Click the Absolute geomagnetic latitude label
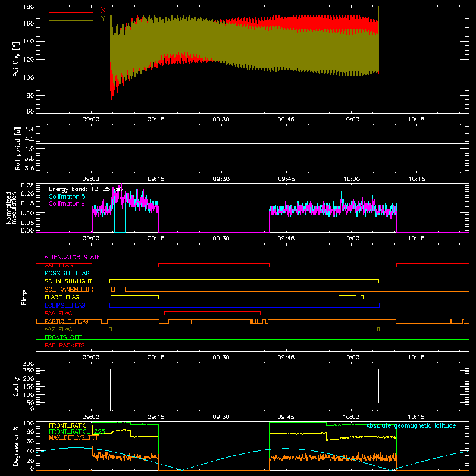Image resolution: width=476 pixels, height=476 pixels. pyautogui.click(x=411, y=426)
